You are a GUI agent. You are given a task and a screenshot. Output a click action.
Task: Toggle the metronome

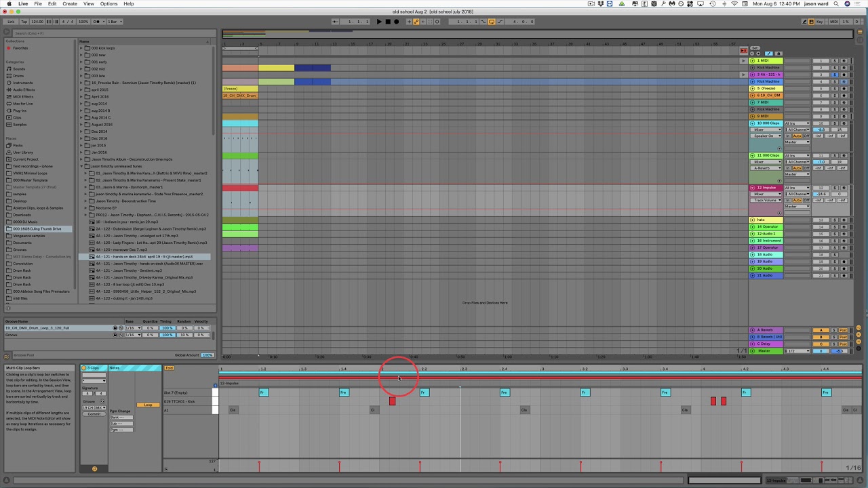tap(97, 22)
